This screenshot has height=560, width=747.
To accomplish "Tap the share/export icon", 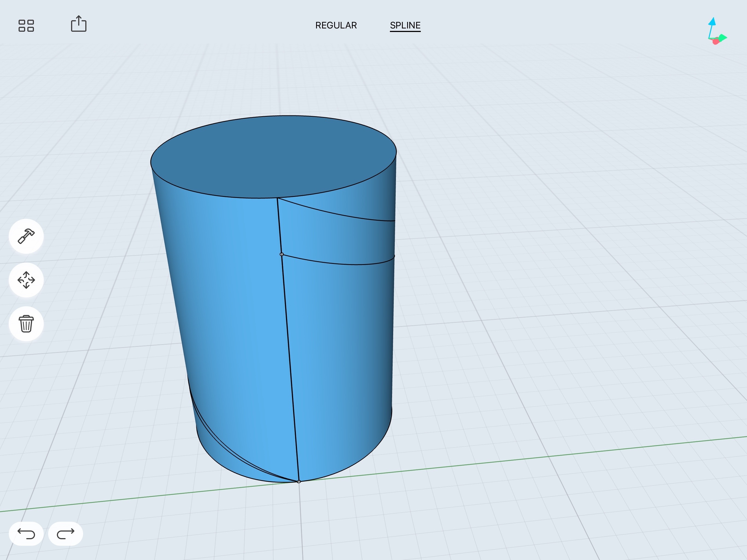I will (x=79, y=24).
